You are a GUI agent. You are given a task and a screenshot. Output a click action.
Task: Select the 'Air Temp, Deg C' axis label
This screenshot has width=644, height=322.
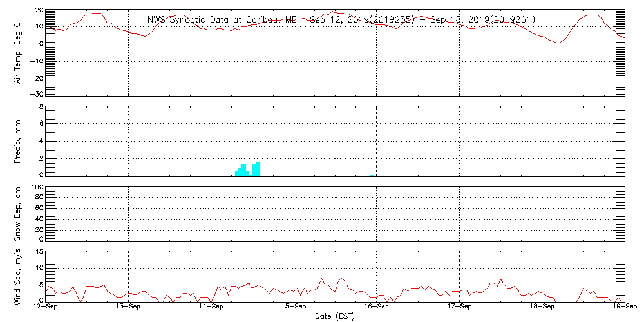point(18,53)
